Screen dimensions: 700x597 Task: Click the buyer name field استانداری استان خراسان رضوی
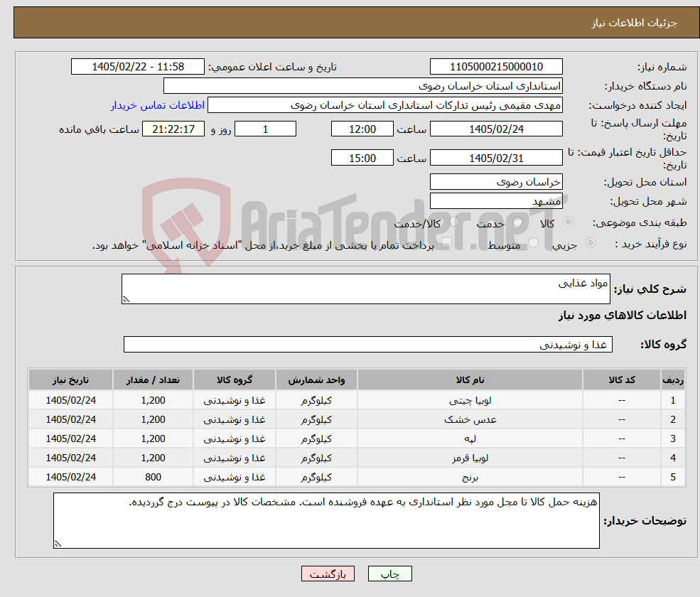point(362,86)
